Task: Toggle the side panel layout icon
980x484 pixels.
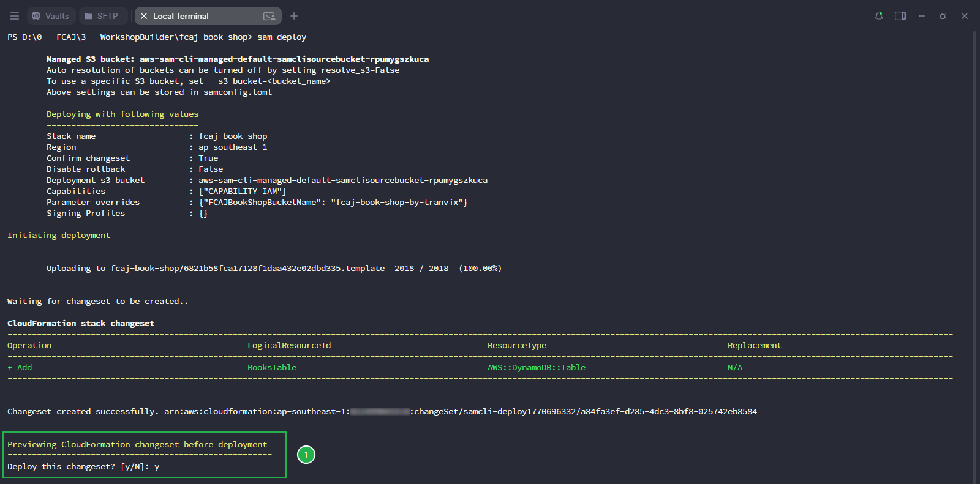Action: pos(900,16)
